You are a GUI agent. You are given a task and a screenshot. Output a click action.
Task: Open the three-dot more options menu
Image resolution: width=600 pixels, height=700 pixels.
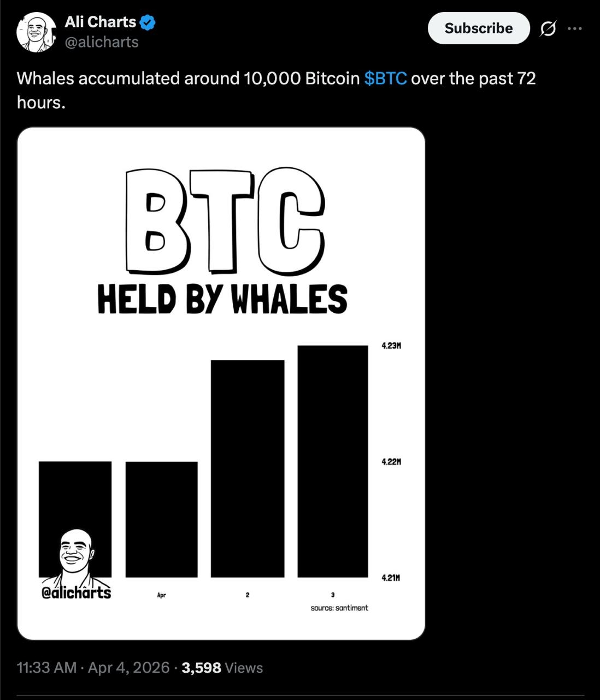575,28
